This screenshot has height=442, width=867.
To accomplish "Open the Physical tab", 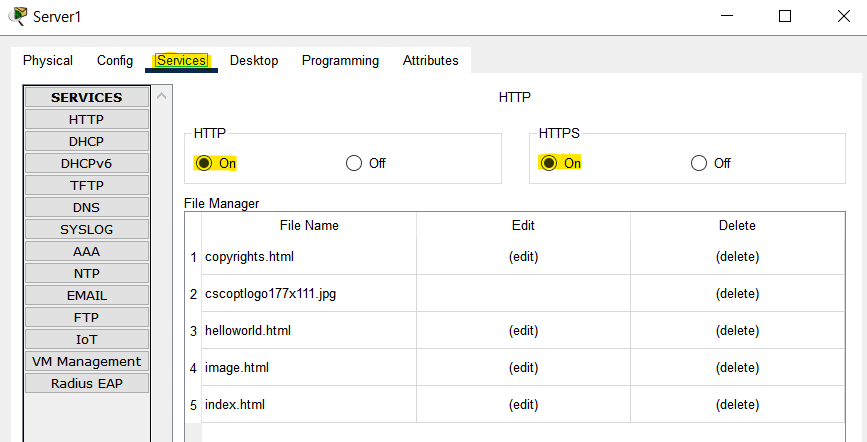I will [48, 60].
